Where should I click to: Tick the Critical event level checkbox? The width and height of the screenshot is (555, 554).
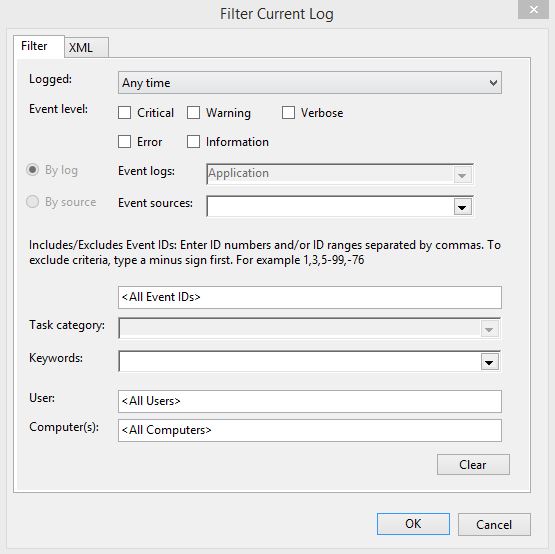(124, 113)
